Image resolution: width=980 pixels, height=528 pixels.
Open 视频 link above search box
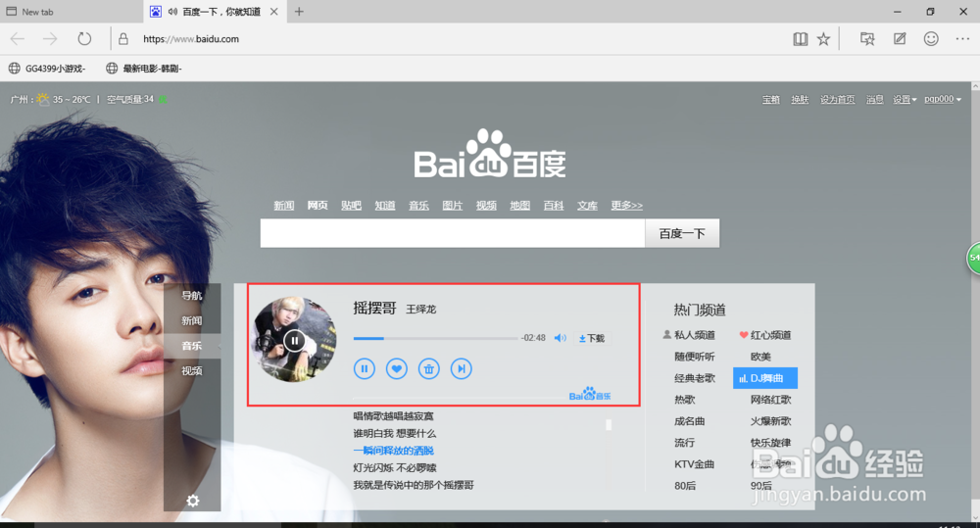[486, 205]
